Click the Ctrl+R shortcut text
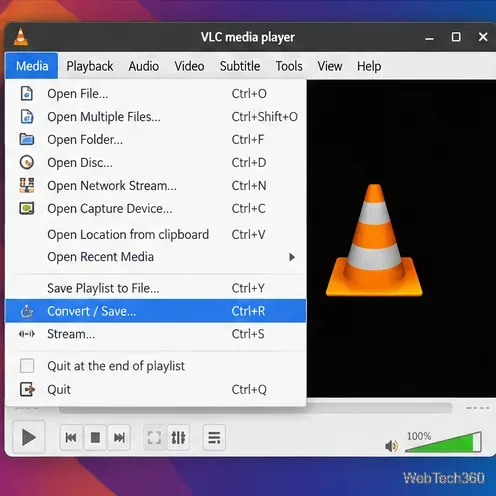This screenshot has width=496, height=496. click(x=248, y=311)
